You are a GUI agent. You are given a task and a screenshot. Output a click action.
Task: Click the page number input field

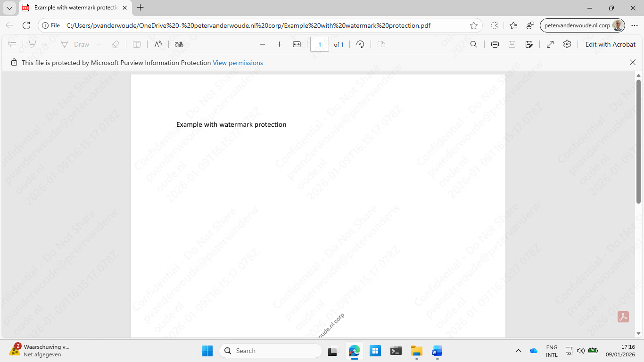click(320, 44)
